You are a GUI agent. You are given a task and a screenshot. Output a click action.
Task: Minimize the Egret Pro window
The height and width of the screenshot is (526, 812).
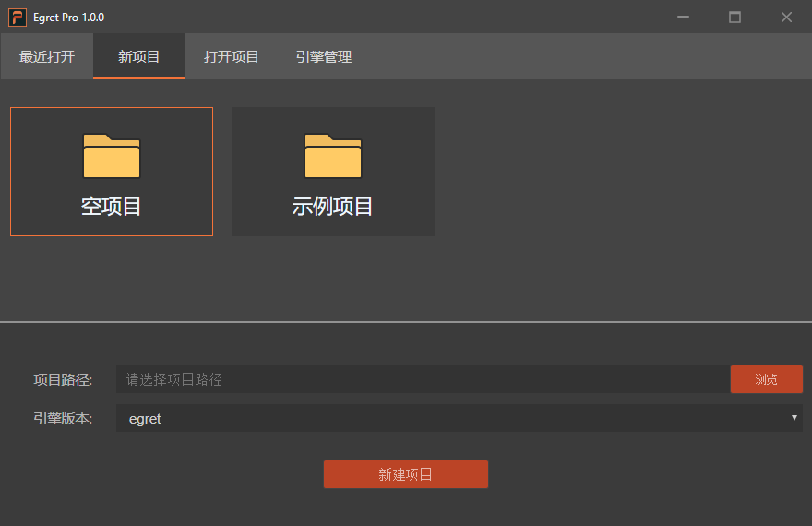(x=683, y=18)
